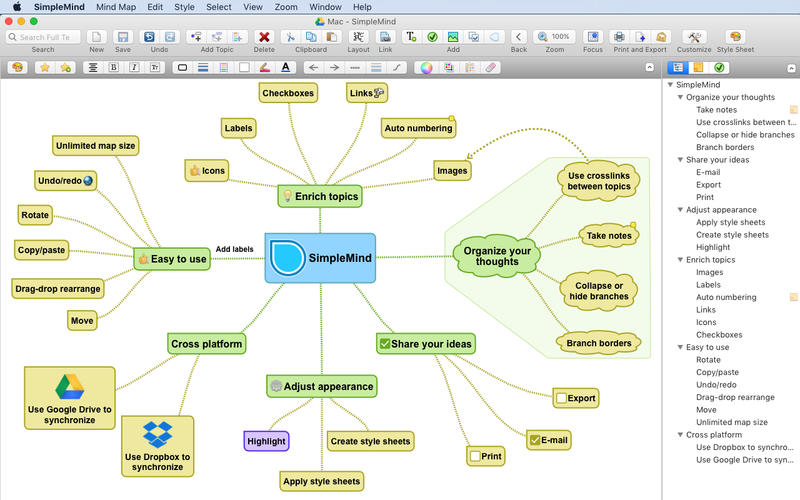Click the Print icon
The height and width of the screenshot is (500, 800).
(619, 37)
